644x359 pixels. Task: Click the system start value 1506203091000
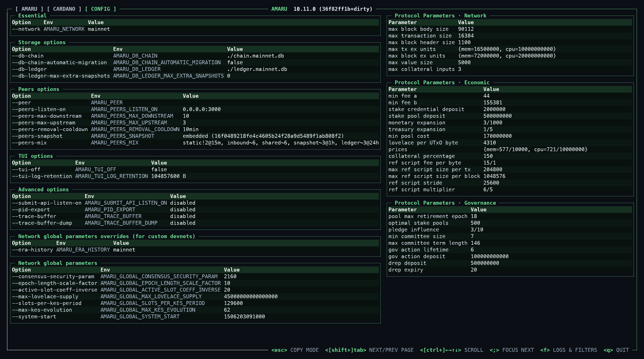pos(244,316)
